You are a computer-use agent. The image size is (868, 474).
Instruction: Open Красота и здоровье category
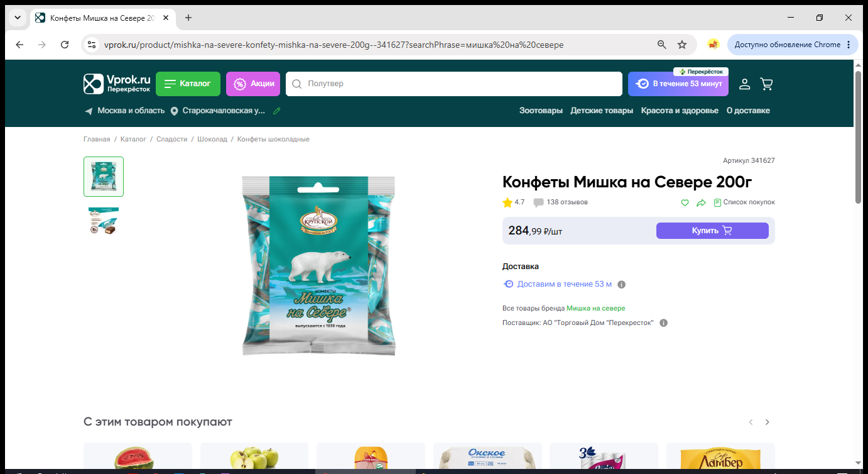coord(680,111)
